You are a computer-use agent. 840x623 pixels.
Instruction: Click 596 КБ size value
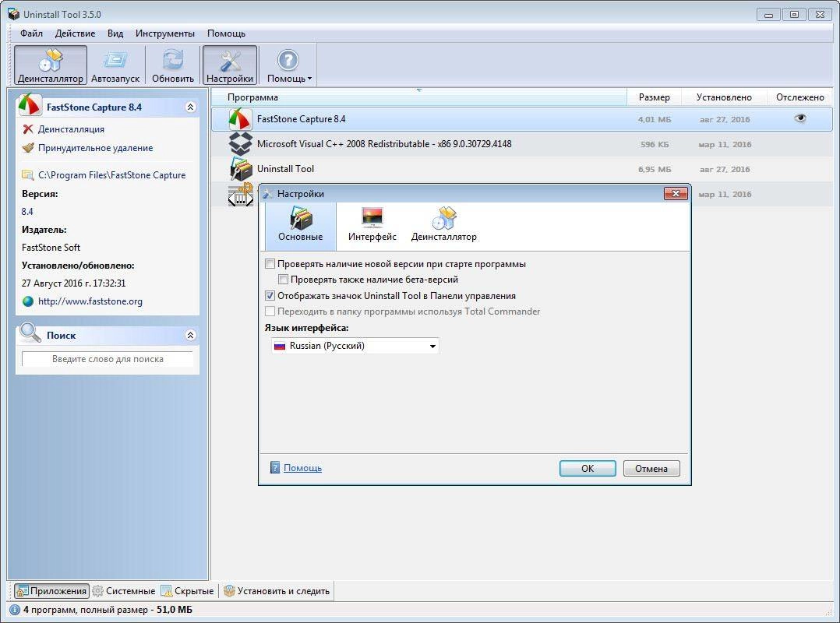click(654, 145)
